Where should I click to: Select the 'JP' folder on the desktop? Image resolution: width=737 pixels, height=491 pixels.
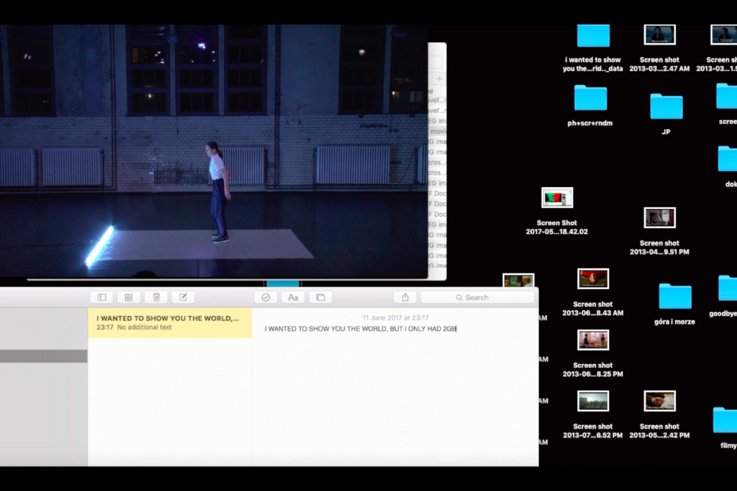coord(666,106)
